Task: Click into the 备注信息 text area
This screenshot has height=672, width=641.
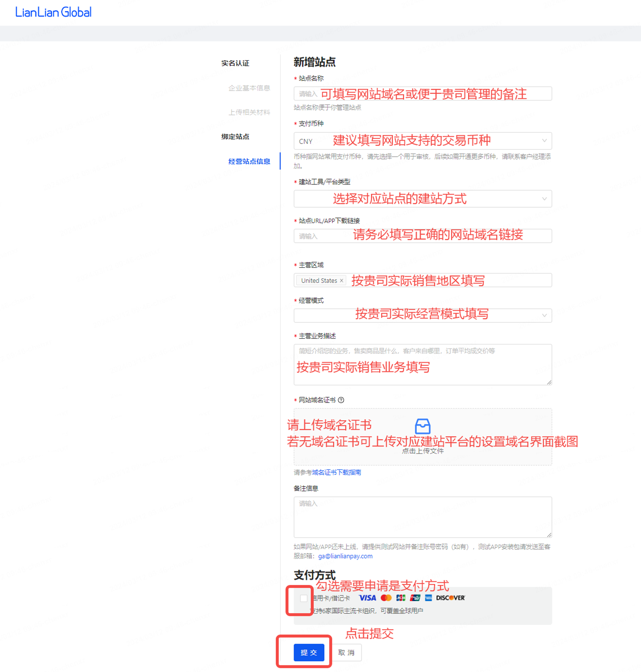Action: coord(422,517)
